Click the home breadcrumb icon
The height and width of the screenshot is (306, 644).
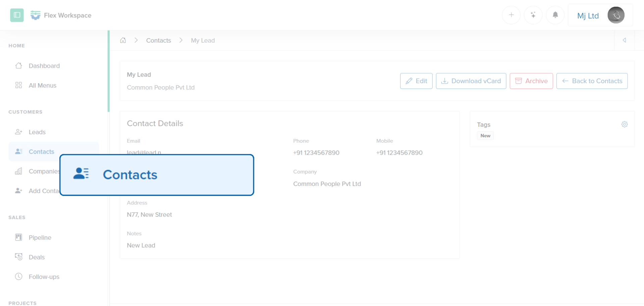point(123,40)
